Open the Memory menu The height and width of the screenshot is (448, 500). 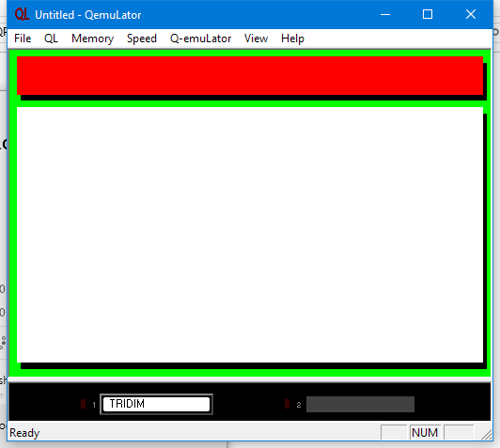(x=92, y=39)
